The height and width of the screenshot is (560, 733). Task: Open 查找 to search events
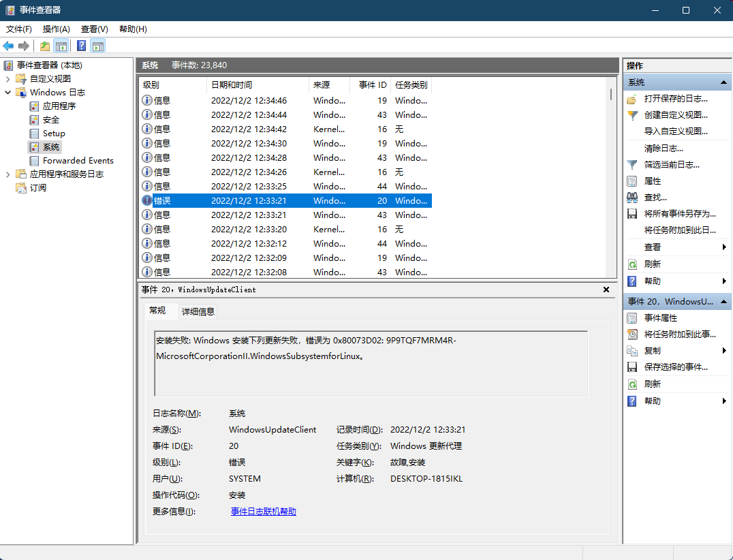[x=654, y=197]
